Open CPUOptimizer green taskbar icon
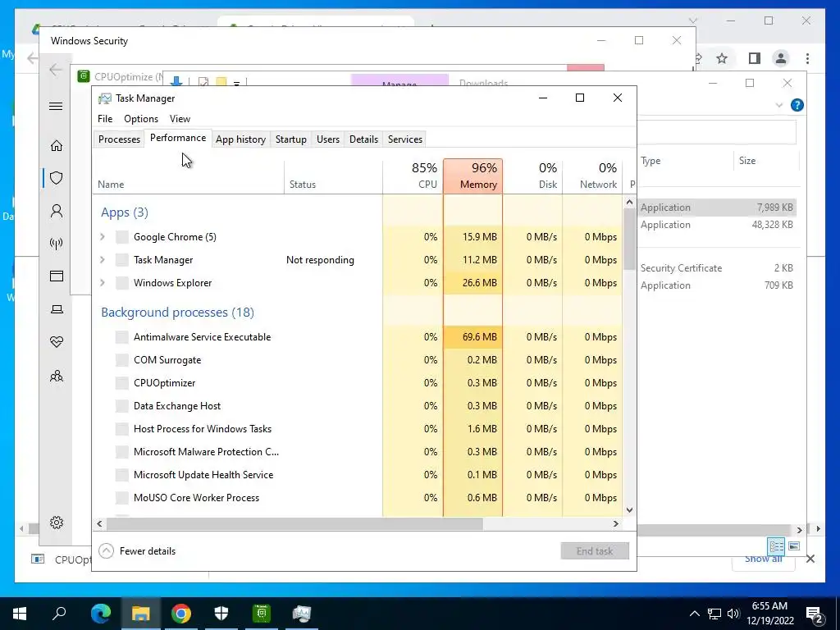 262,614
